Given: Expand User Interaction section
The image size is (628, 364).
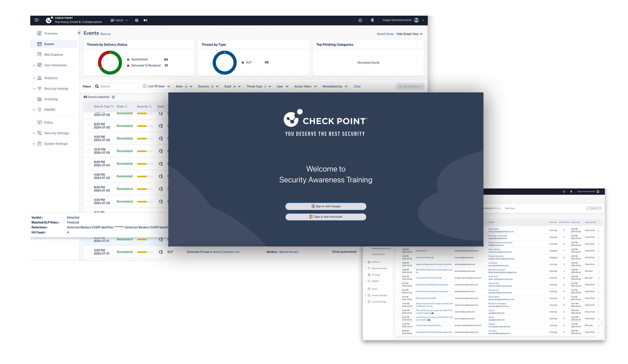Looking at the screenshot, I should point(35,65).
